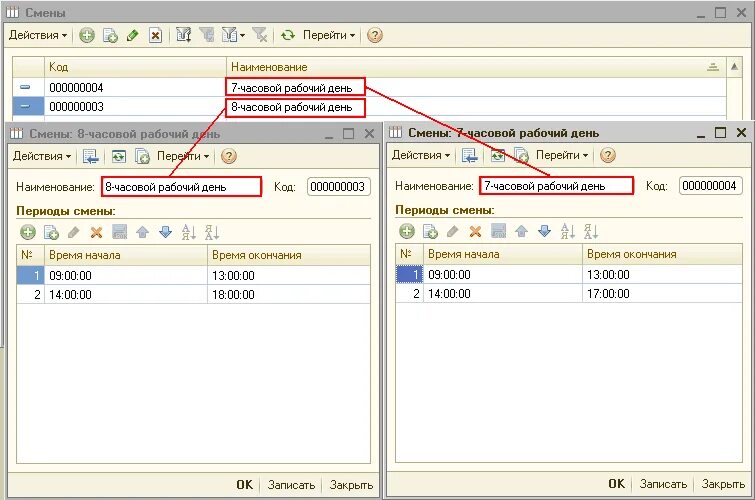Click reread icon in 7-часовой window toolbar
The image size is (755, 500).
coord(498,155)
